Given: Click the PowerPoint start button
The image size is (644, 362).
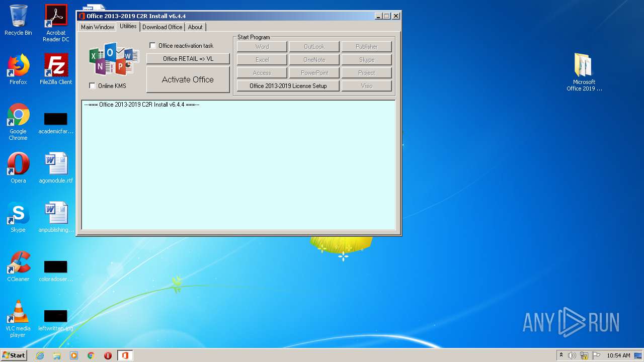Looking at the screenshot, I should (314, 73).
